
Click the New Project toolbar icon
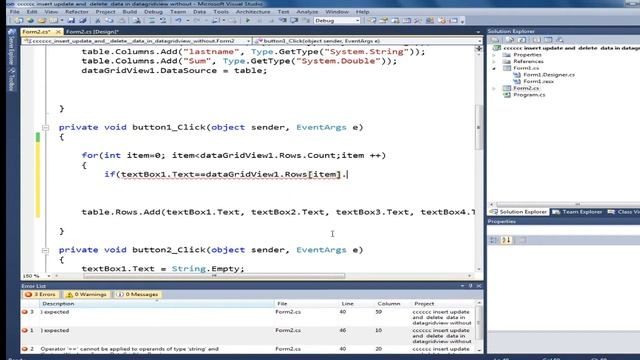pyautogui.click(x=19, y=20)
